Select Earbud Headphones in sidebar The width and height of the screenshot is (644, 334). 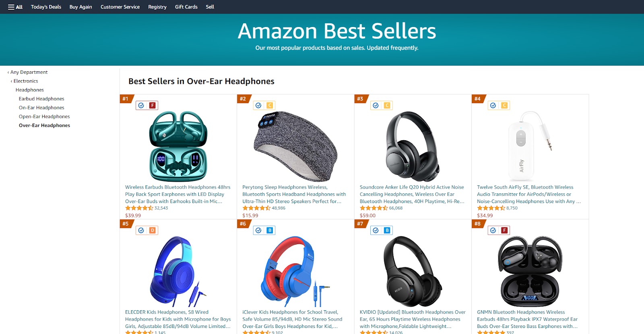41,99
